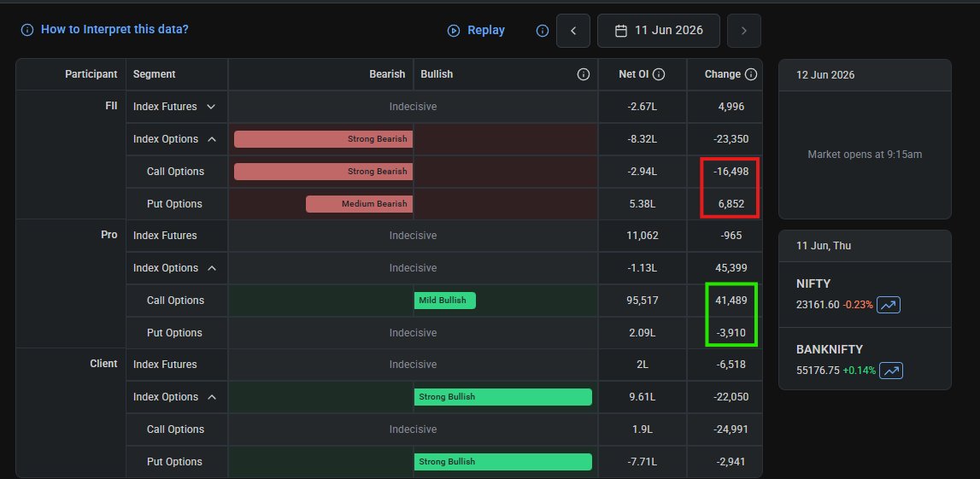Click Pro Put Options segment label
Screen dimensions: 980x479
click(174, 333)
